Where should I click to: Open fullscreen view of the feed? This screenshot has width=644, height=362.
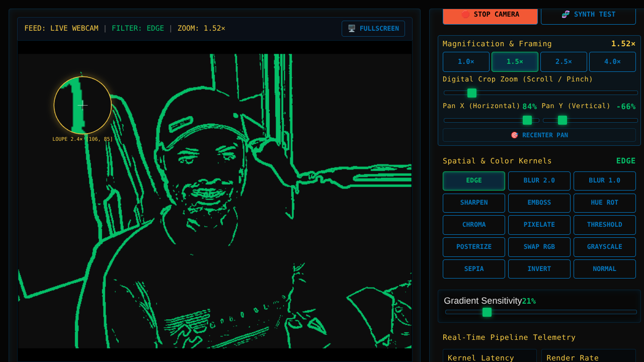coord(373,29)
